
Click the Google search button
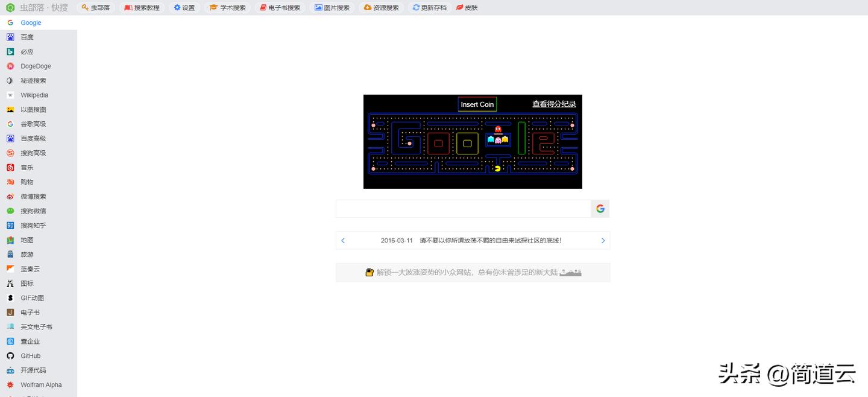click(x=600, y=208)
